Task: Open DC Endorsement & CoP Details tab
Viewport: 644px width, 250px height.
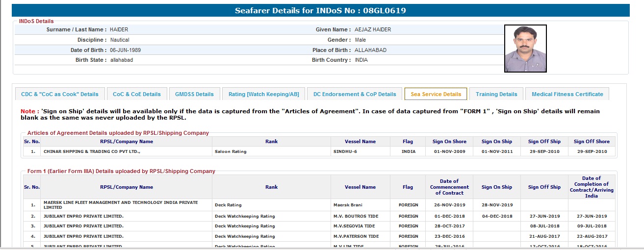Action: point(355,94)
